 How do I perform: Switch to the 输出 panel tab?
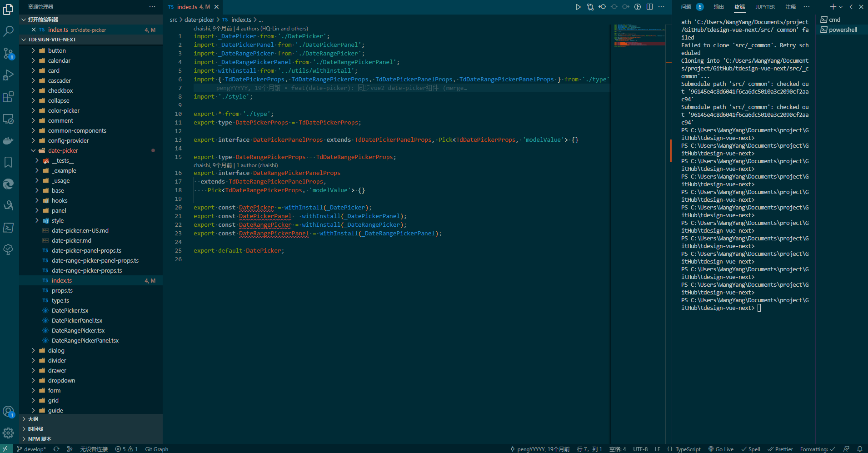(x=718, y=7)
